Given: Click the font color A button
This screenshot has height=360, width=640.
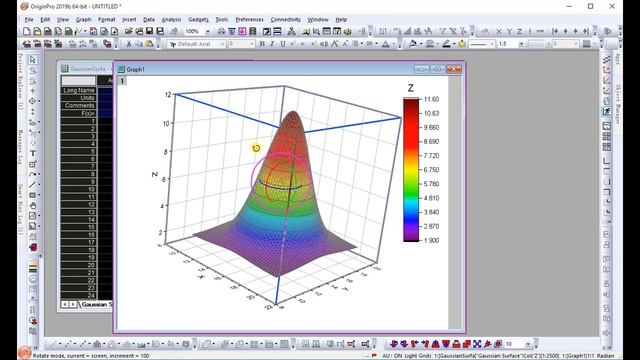Looking at the screenshot, I should pos(386,44).
